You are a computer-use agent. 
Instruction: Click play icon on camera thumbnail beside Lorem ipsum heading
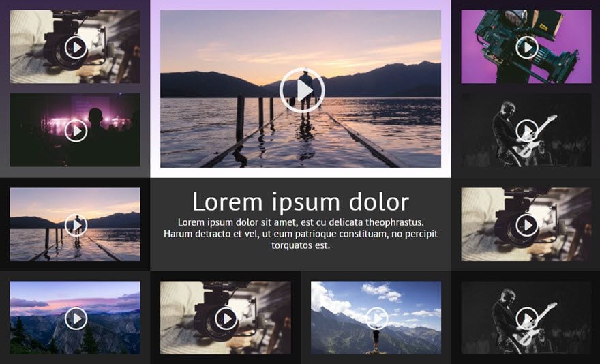click(x=526, y=225)
